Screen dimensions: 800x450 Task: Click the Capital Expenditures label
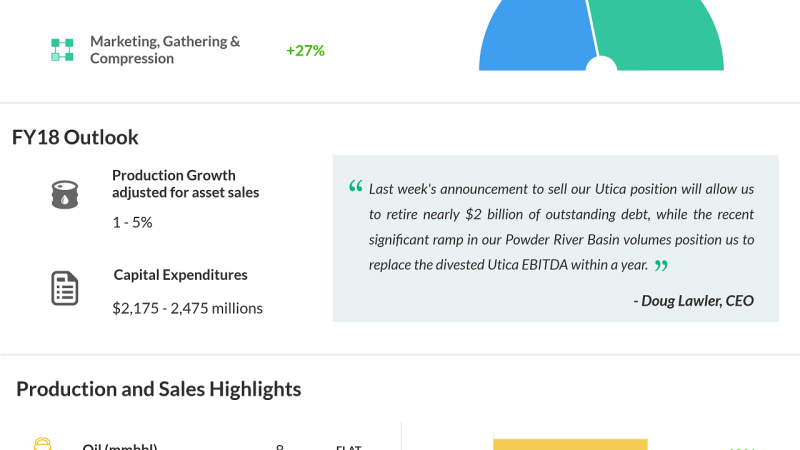[180, 275]
